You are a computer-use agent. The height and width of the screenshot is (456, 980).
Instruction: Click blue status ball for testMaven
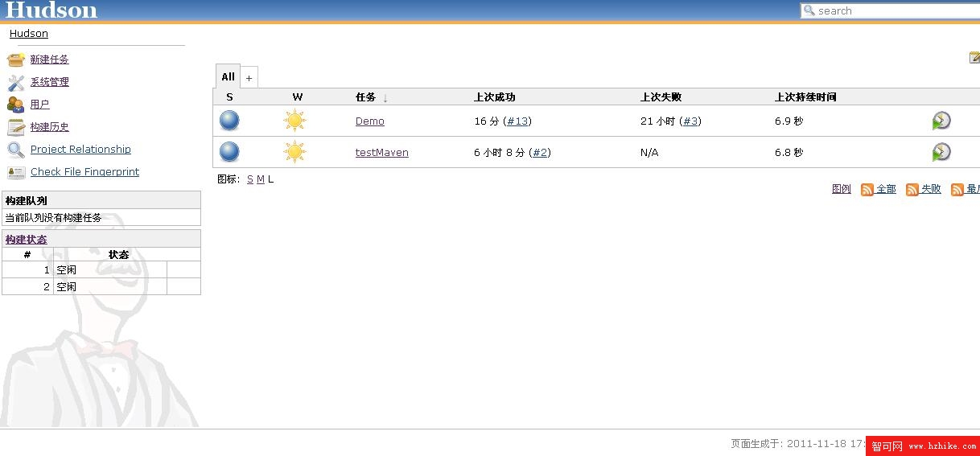pos(229,152)
